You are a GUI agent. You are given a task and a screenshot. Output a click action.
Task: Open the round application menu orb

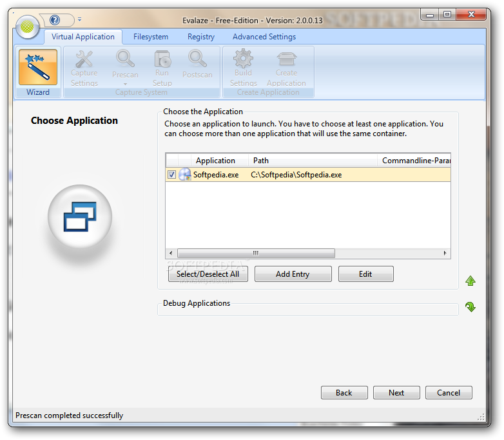(27, 26)
